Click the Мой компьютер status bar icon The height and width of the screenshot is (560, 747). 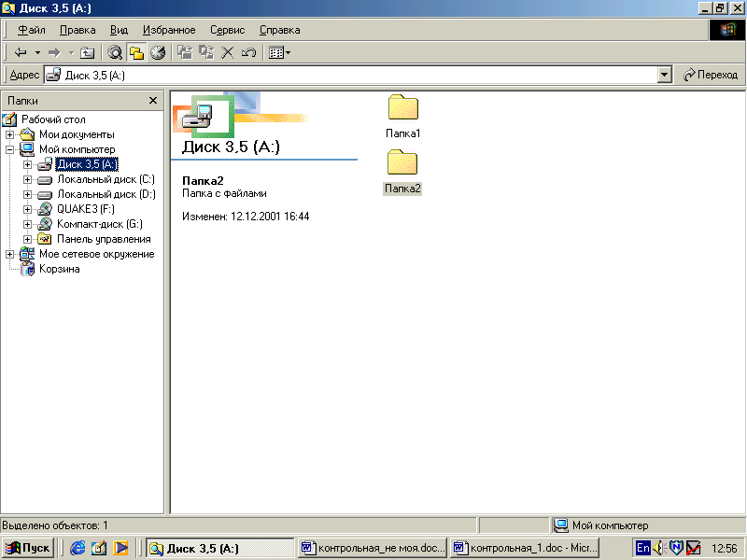561,525
